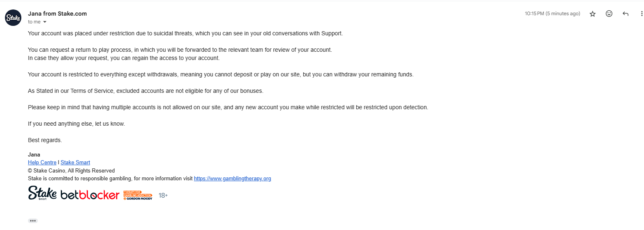The width and height of the screenshot is (644, 230).
Task: Click the Gordon Moody therapy logo
Action: click(138, 195)
